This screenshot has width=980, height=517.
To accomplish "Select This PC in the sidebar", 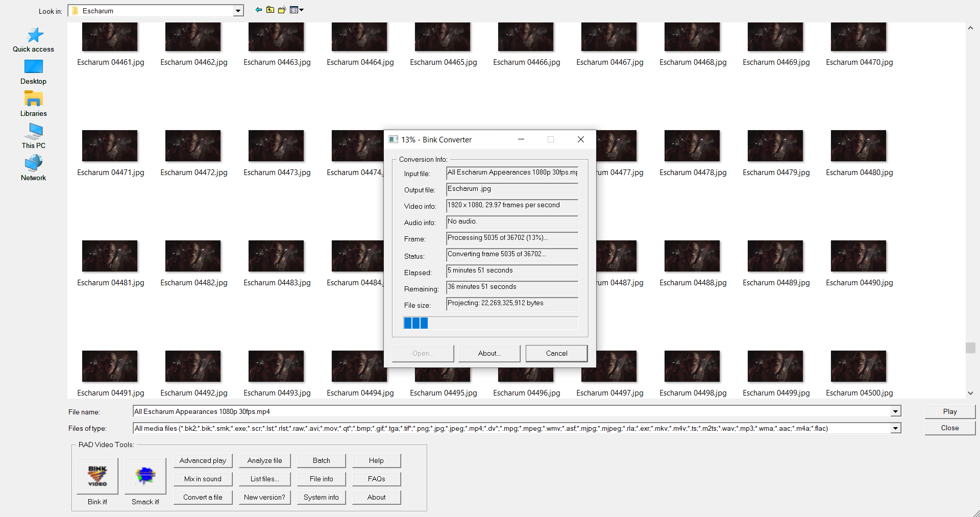I will tap(33, 136).
